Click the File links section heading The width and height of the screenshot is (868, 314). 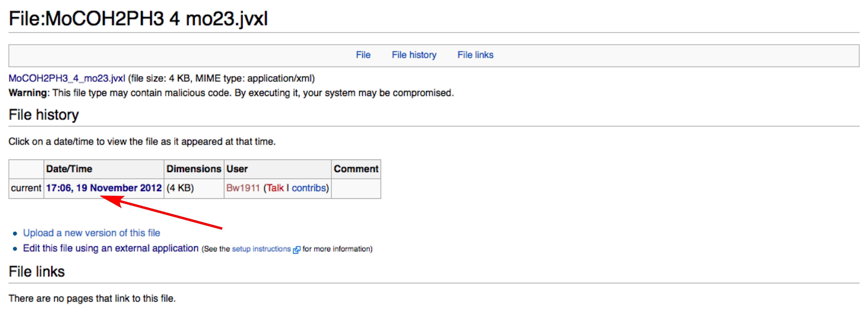coord(37,271)
